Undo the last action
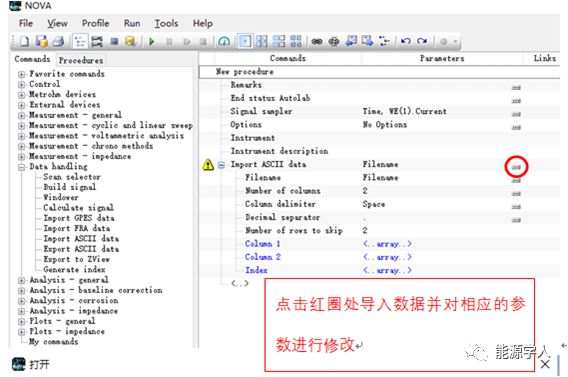This screenshot has width=568, height=377. [406, 41]
